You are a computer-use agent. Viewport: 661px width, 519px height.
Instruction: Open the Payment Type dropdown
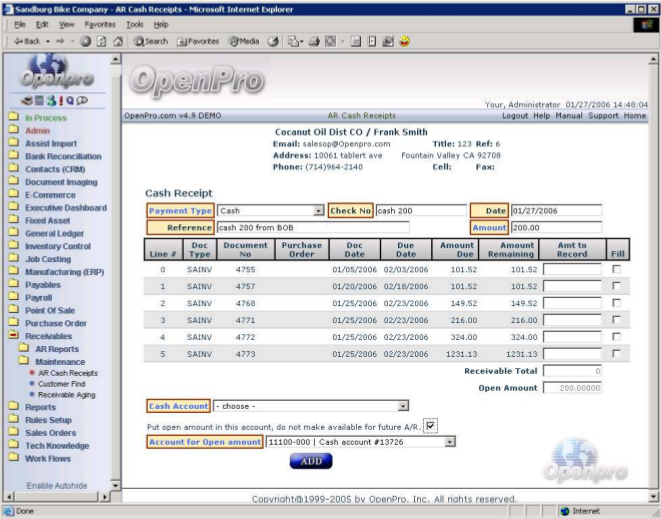[x=318, y=211]
